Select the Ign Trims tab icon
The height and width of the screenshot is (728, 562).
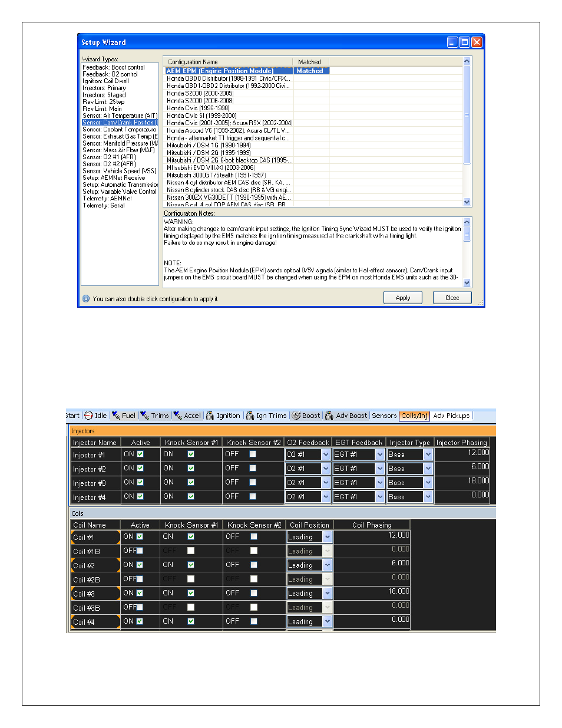[x=250, y=416]
